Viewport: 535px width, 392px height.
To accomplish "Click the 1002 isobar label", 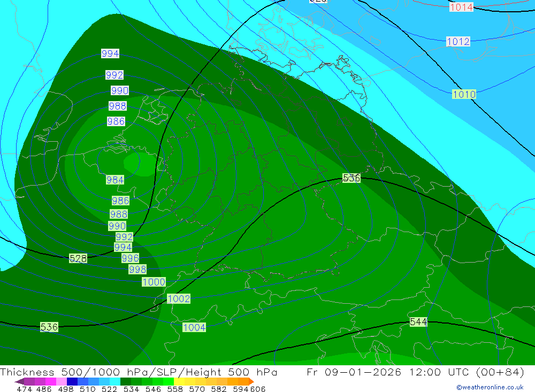I will click(x=179, y=298).
